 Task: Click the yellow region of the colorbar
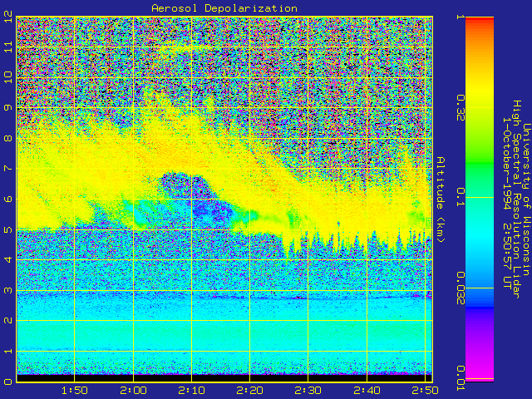coord(480,91)
